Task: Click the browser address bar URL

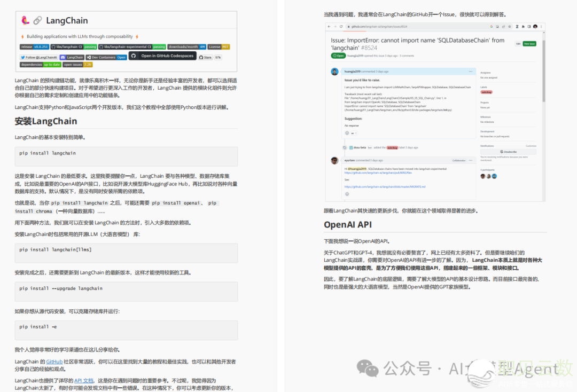Action: [379, 27]
